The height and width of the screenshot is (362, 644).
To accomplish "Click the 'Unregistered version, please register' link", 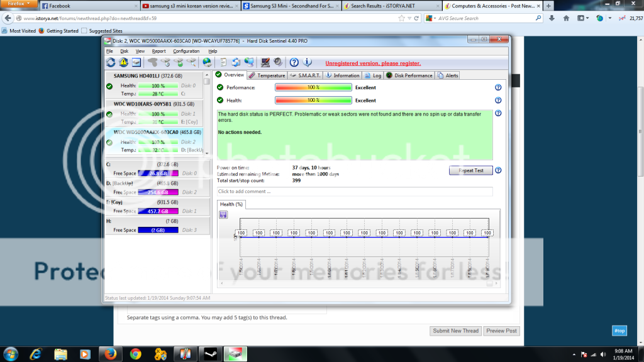I will [x=373, y=63].
